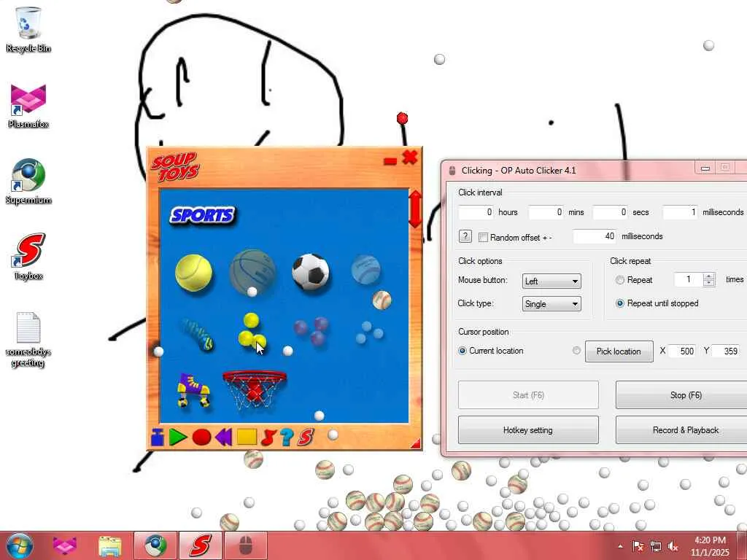Select the small blue ball cluster toy
Image resolution: width=747 pixels, height=560 pixels.
pos(369,332)
